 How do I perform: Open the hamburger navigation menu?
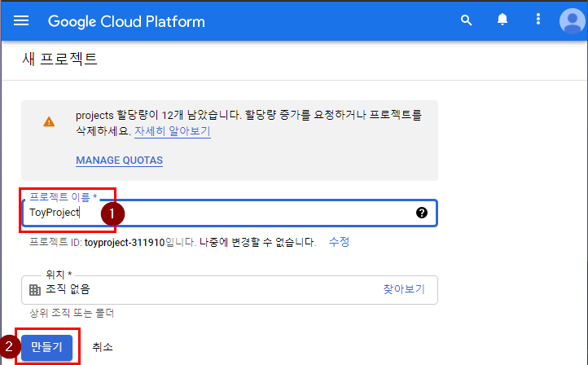[21, 20]
